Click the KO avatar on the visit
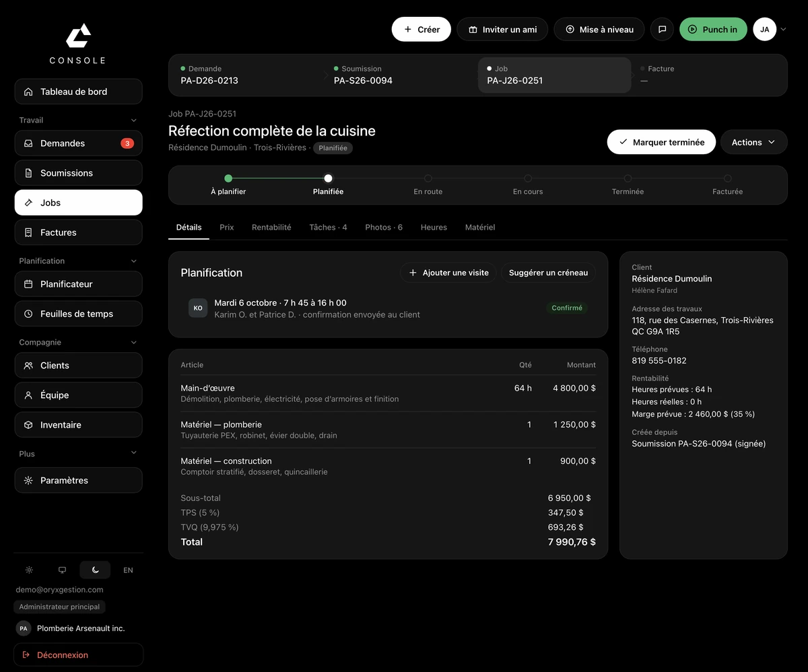The height and width of the screenshot is (672, 808). 198,308
